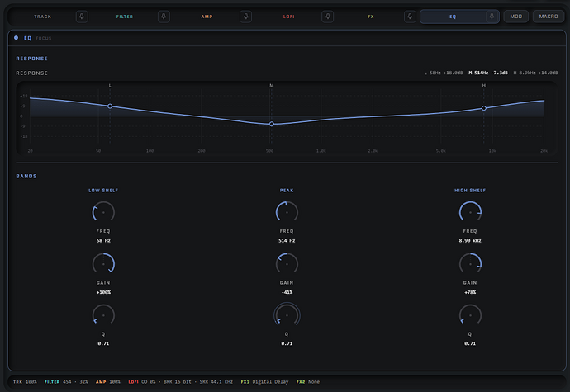Click the pin icon beside FILTER tab
Image resolution: width=570 pixels, height=392 pixels.
coord(164,17)
